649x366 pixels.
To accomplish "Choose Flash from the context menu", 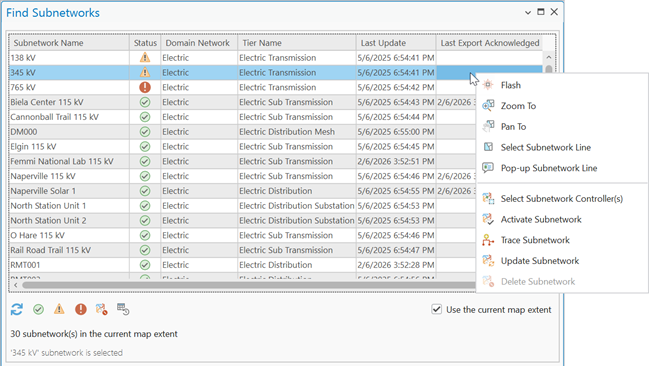I will [511, 85].
